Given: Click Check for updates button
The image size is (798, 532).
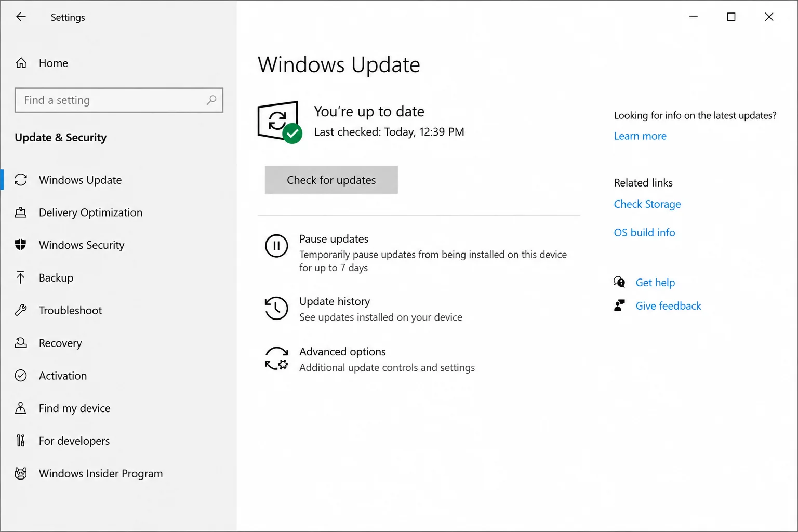Looking at the screenshot, I should click(331, 180).
